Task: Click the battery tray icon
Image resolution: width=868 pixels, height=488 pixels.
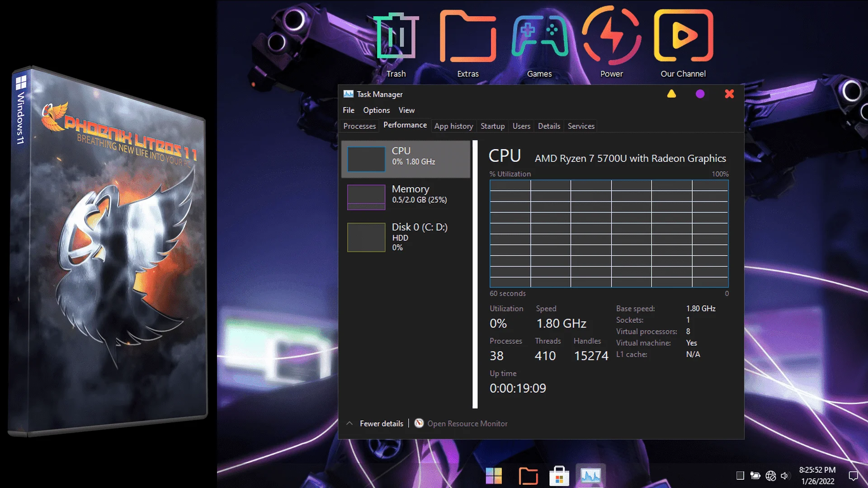Action: pos(755,475)
